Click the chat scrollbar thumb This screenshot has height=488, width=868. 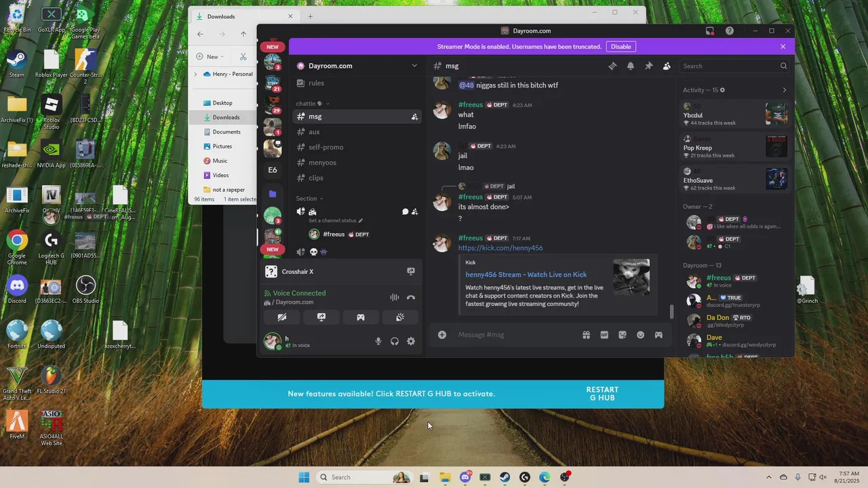(x=672, y=312)
